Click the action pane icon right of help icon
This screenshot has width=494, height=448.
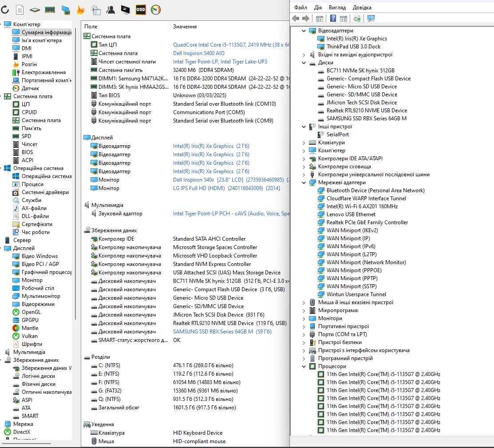[344, 19]
